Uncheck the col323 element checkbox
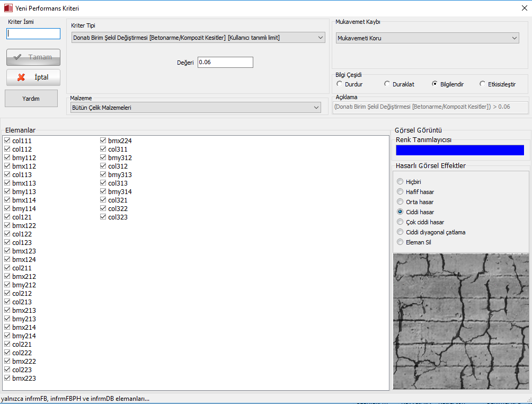532x404 pixels. 103,217
